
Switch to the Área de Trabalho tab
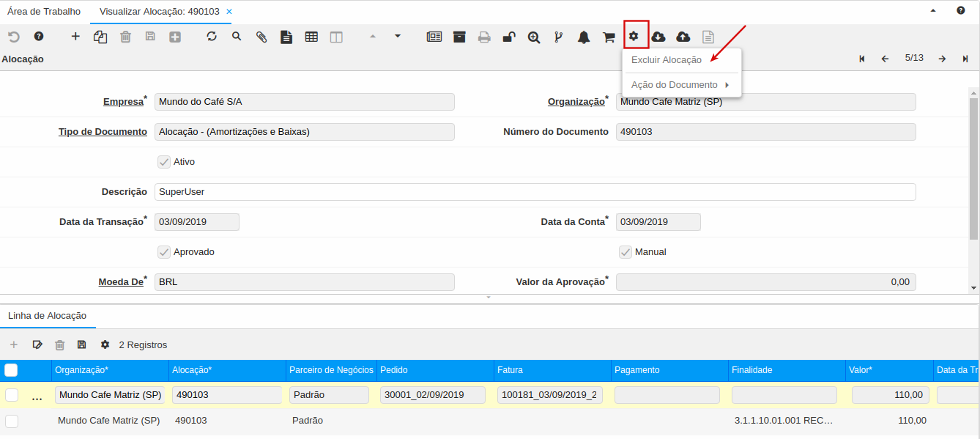coord(44,12)
